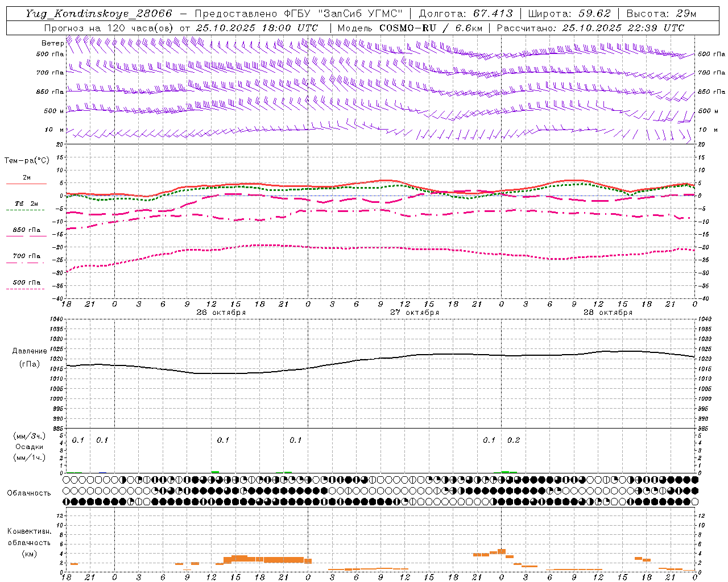
Task: Click the 0.2 precipitation value
Action: point(514,440)
